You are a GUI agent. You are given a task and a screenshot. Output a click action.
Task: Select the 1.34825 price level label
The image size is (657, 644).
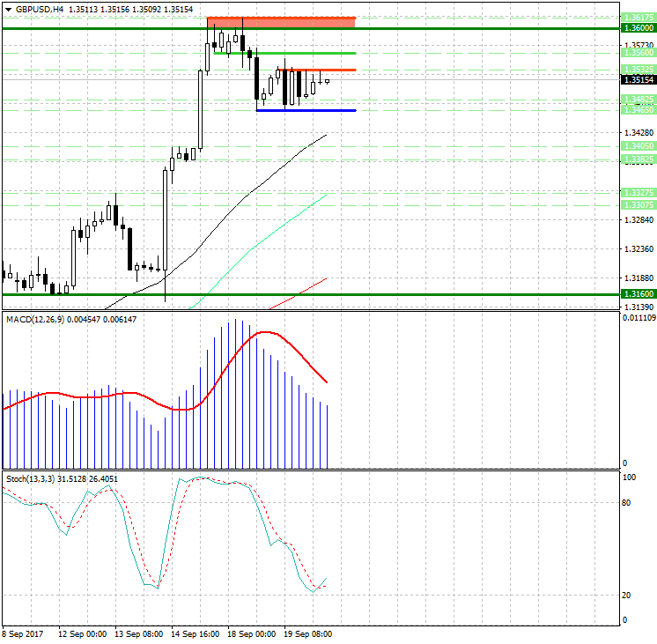(x=639, y=100)
